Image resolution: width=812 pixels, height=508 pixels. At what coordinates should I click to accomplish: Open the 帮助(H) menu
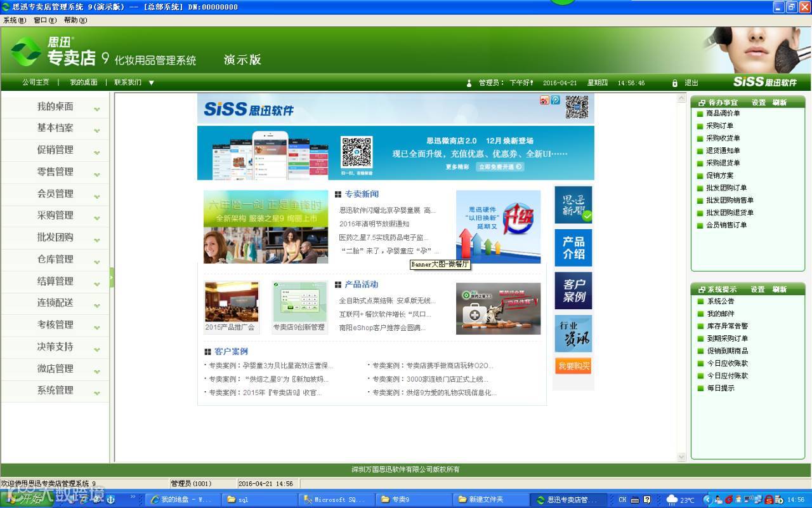(75, 20)
